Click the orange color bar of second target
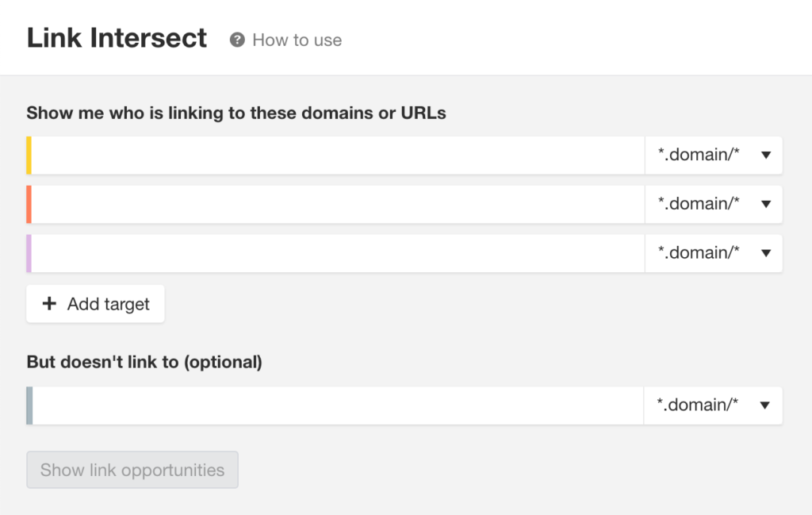 (29, 204)
